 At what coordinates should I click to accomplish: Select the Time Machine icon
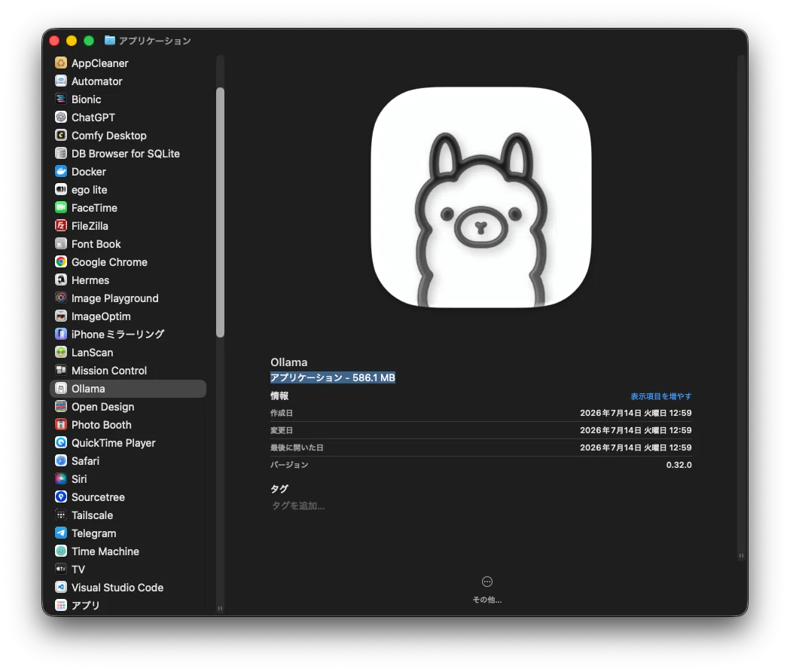(x=61, y=551)
